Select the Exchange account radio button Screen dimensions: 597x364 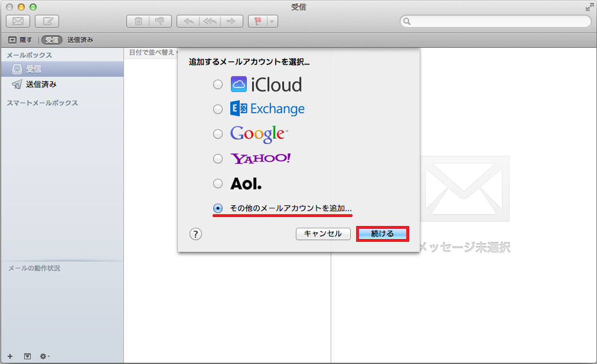(218, 109)
